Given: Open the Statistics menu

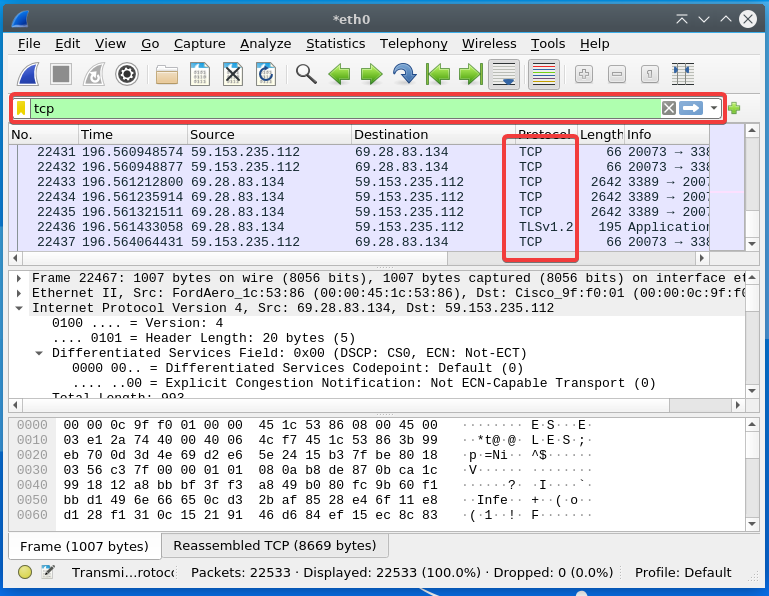Looking at the screenshot, I should point(335,44).
